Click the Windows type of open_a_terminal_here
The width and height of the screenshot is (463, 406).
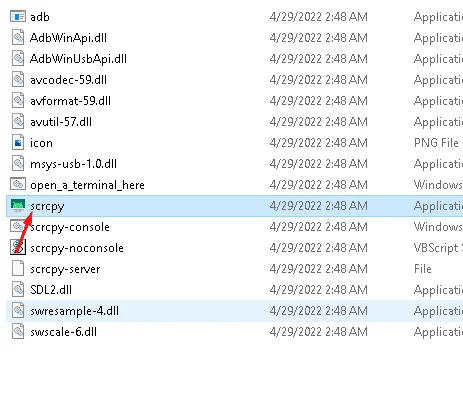tap(438, 185)
